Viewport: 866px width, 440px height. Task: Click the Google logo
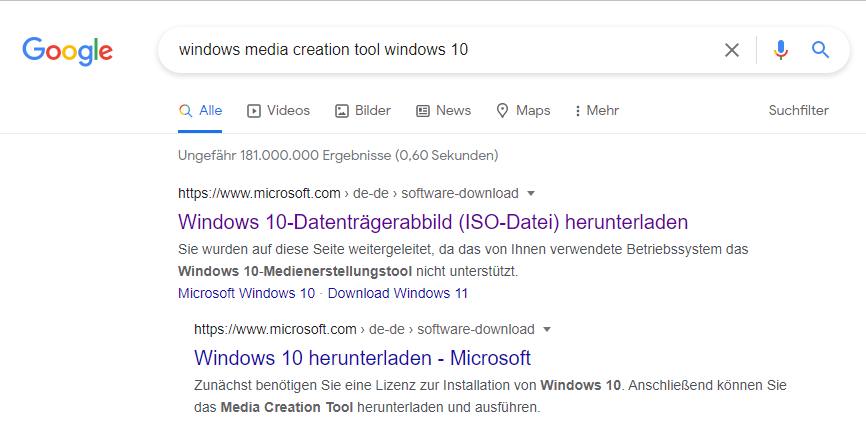point(67,50)
